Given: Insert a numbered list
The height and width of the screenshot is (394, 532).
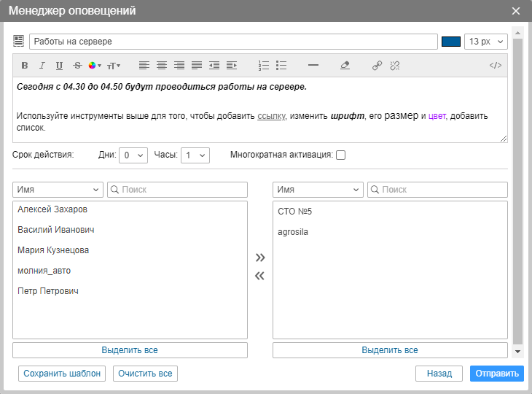Looking at the screenshot, I should 264,66.
